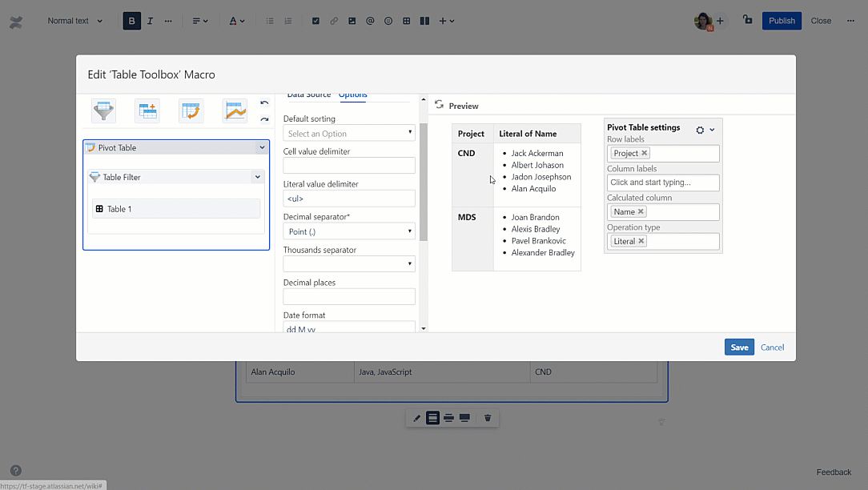Viewport: 868px width, 490px height.
Task: Toggle bold formatting in the toolbar
Action: (x=131, y=20)
